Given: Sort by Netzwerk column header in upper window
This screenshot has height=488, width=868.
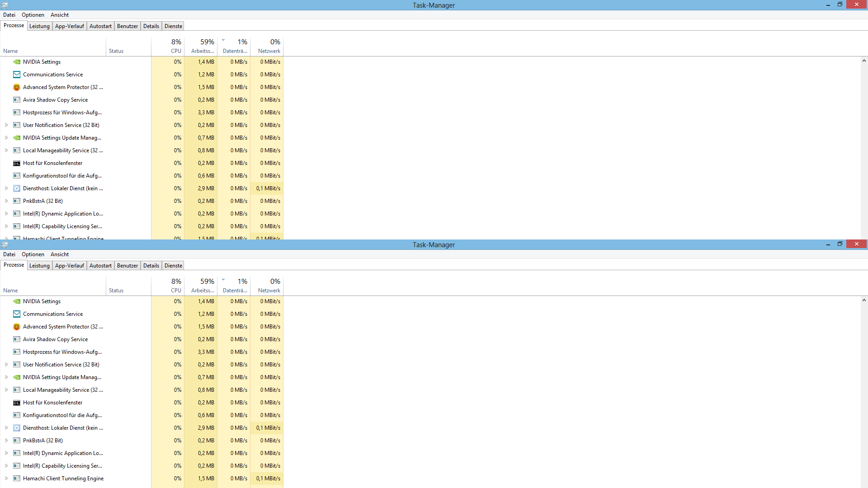Looking at the screenshot, I should tap(267, 46).
